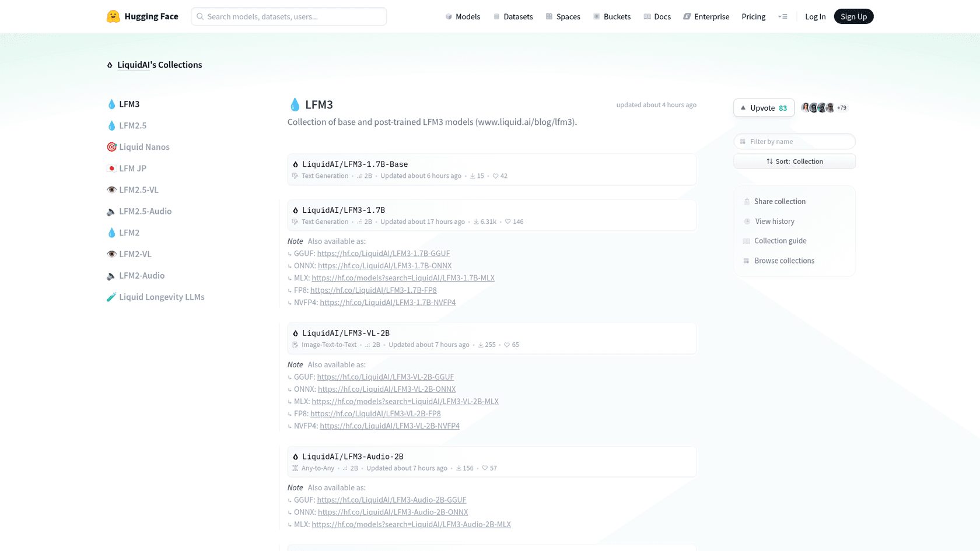Viewport: 980px width, 551px height.
Task: Click the Liquid icon beside LiquidAI's Collections
Action: pos(110,65)
